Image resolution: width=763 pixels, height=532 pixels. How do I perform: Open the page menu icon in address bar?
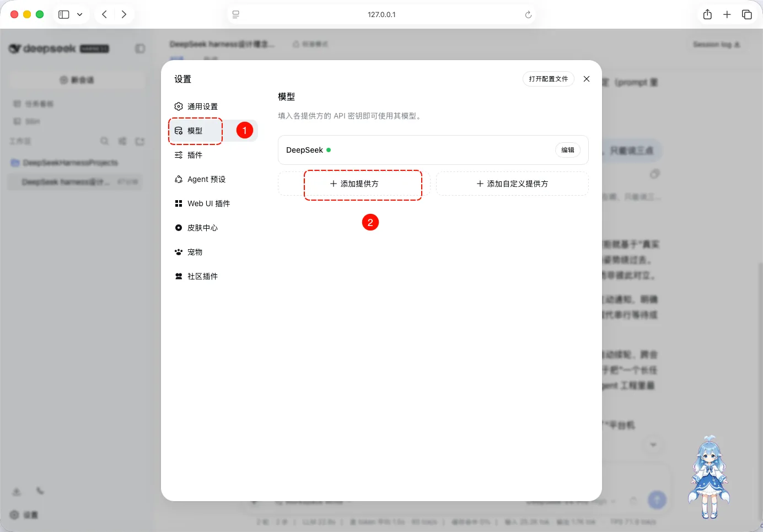236,14
